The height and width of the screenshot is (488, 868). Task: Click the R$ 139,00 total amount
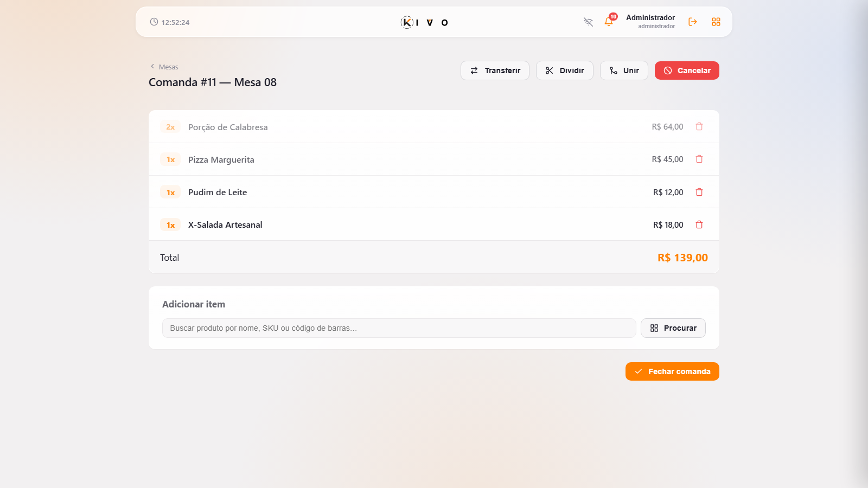(682, 258)
